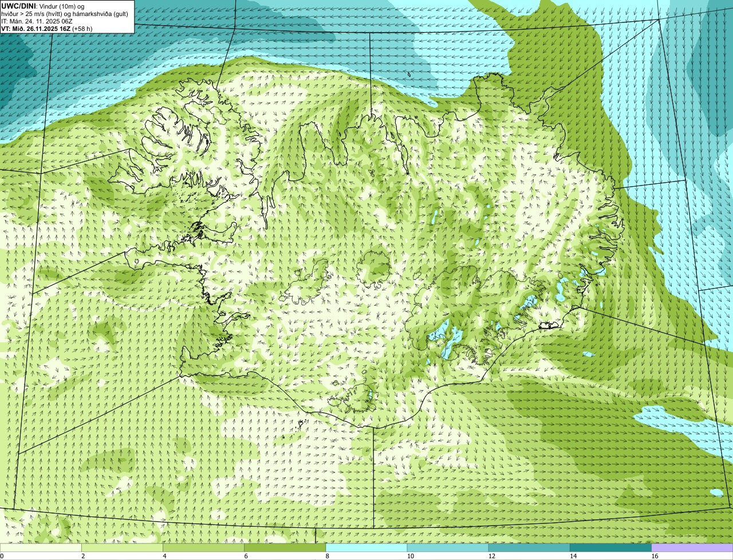
Task: Pick the 4–6 m/s light green legend swatch
Action: (203, 547)
